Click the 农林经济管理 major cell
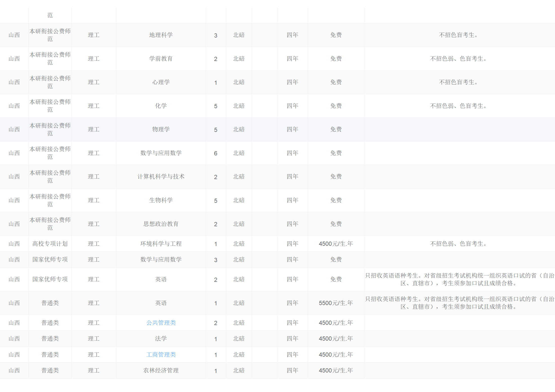Screen dimensions: 555x392 click(161, 370)
